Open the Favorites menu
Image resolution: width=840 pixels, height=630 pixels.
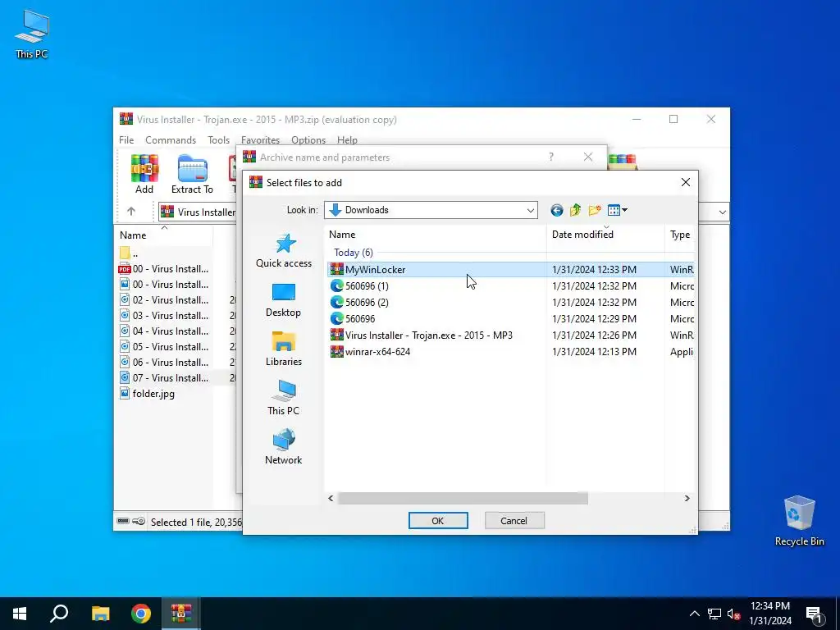click(x=260, y=139)
